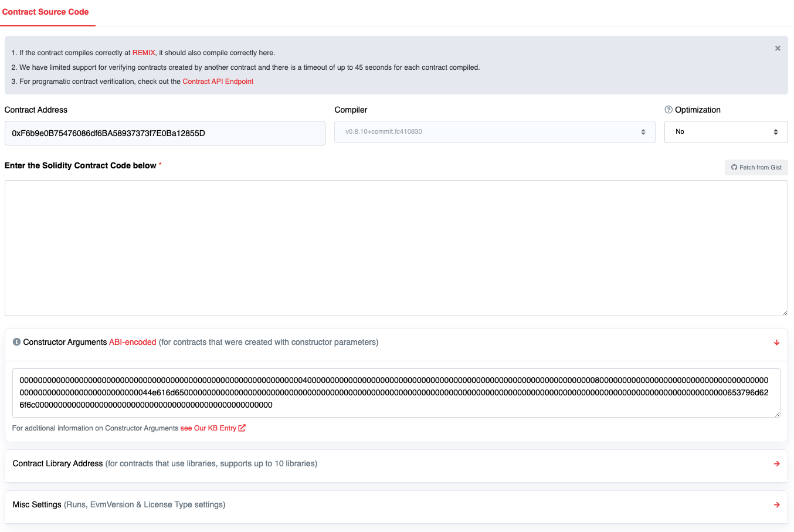794x532 pixels.
Task: Expand Contract Library Address section arrow
Action: pos(776,464)
